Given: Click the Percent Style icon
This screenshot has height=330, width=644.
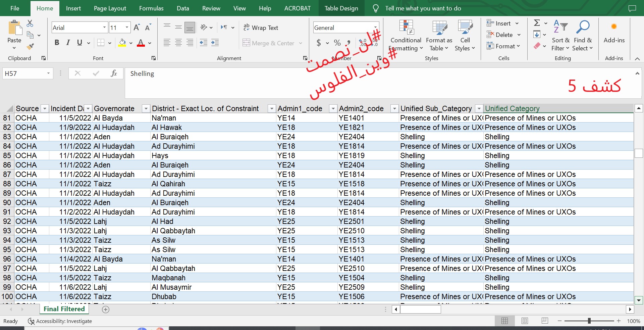Looking at the screenshot, I should pos(337,43).
